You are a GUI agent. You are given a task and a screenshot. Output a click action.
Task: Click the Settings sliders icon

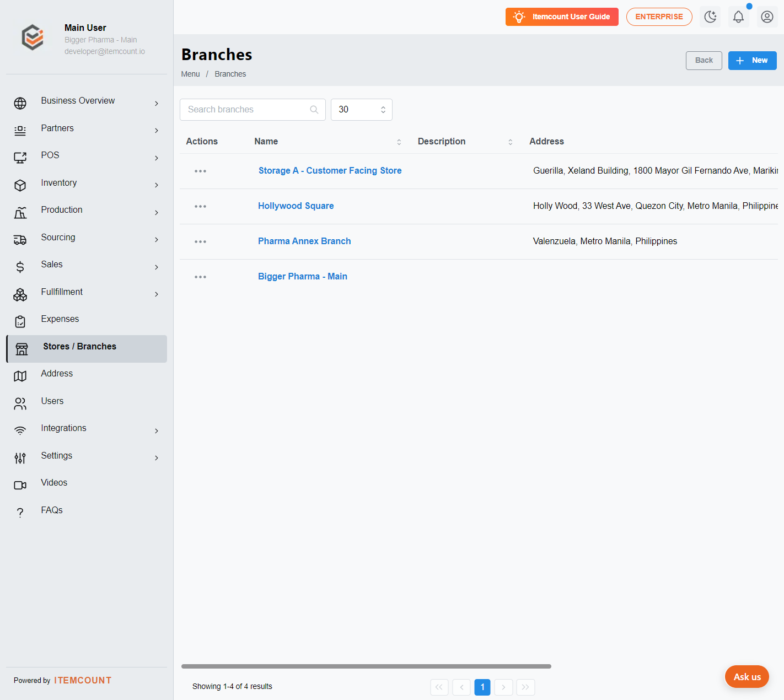pos(20,458)
